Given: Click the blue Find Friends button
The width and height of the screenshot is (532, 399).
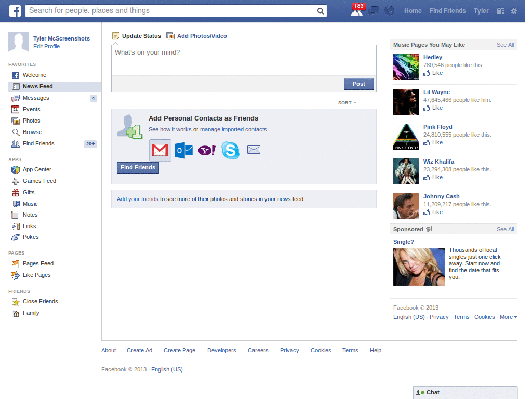Looking at the screenshot, I should (138, 168).
